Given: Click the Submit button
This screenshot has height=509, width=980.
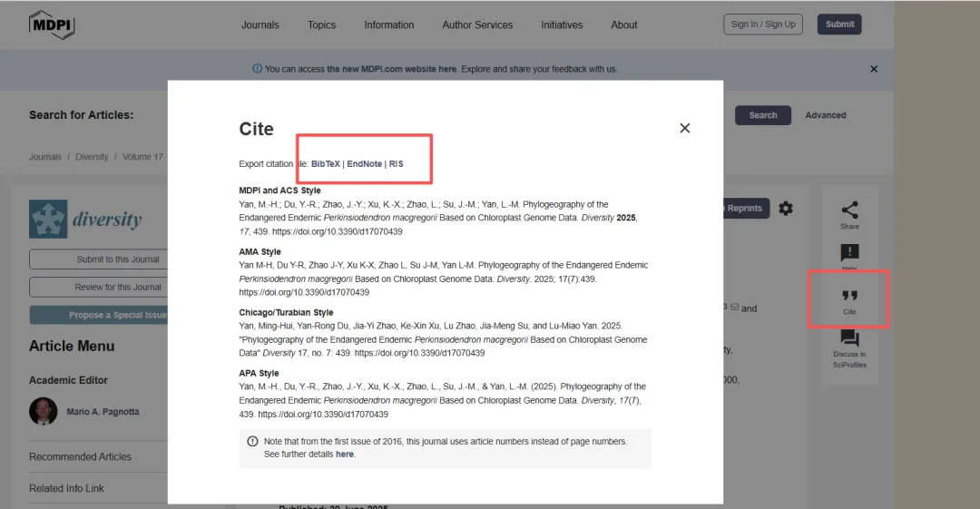Looking at the screenshot, I should coord(839,24).
